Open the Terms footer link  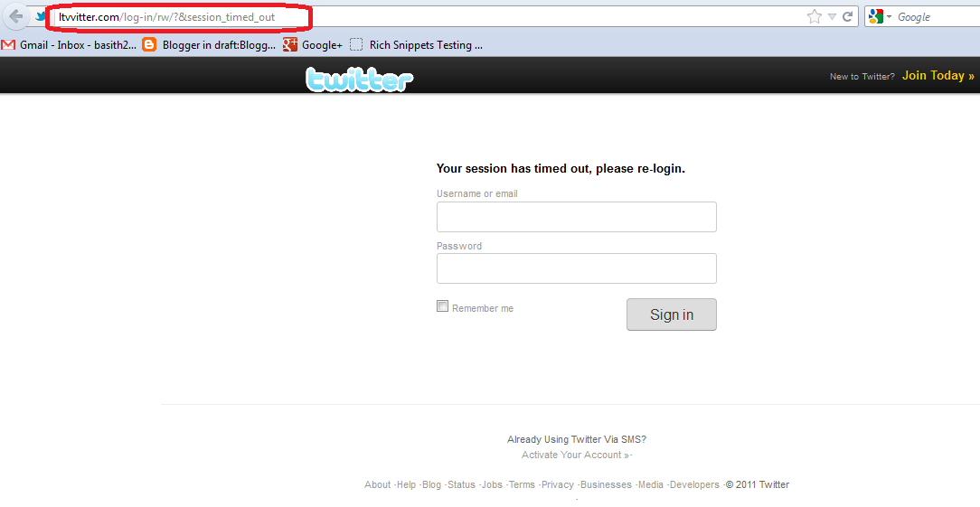pyautogui.click(x=522, y=484)
